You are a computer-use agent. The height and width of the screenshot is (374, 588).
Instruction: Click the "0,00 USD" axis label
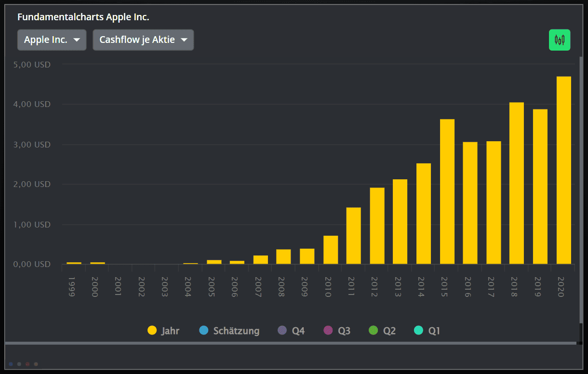[33, 264]
